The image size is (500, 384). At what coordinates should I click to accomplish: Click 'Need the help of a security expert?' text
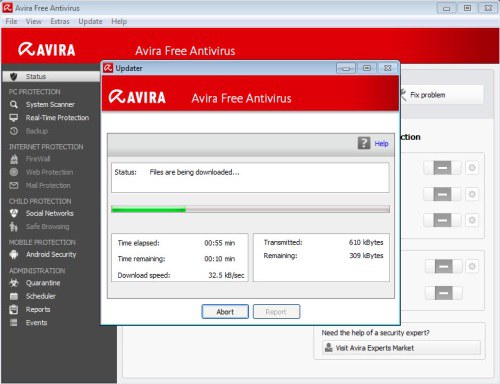375,333
